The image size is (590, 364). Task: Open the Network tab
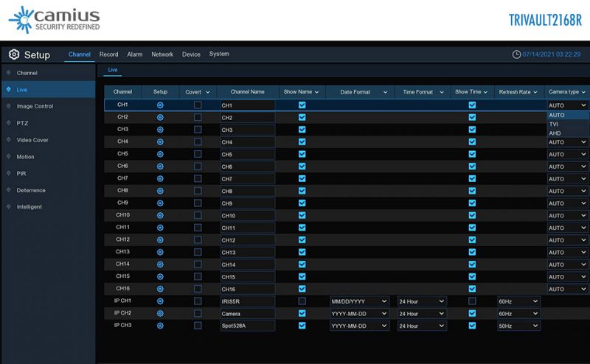[x=162, y=55]
